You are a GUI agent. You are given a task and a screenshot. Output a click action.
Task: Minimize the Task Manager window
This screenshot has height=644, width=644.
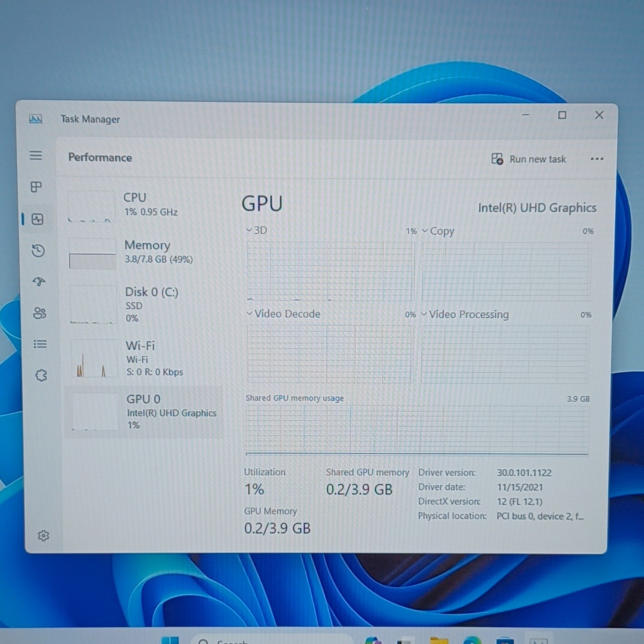(x=526, y=115)
